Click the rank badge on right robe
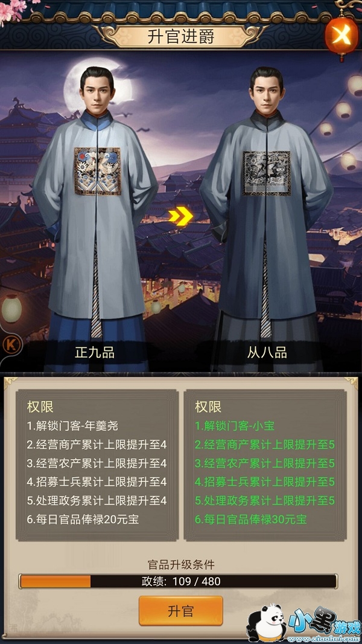Screen dimensions: 362x644 click(267, 173)
